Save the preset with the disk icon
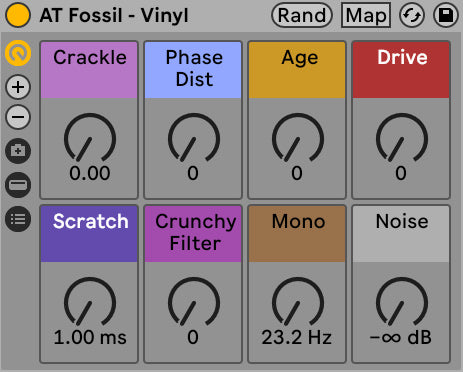Viewport: 463px width, 372px height. click(446, 15)
